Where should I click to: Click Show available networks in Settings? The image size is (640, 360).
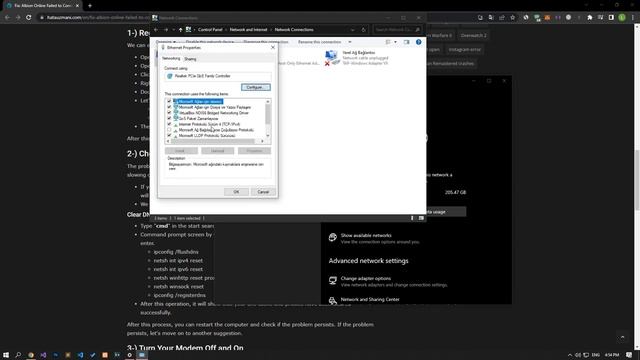pyautogui.click(x=366, y=236)
